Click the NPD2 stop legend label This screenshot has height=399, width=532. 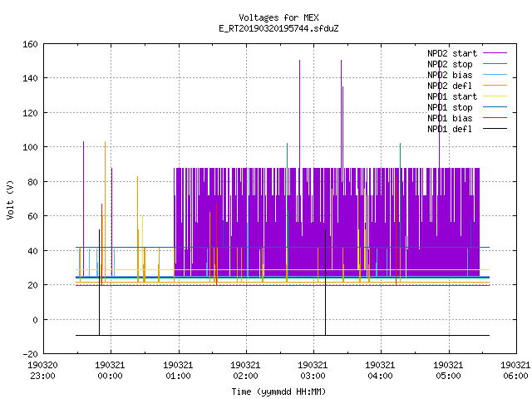[x=450, y=64]
